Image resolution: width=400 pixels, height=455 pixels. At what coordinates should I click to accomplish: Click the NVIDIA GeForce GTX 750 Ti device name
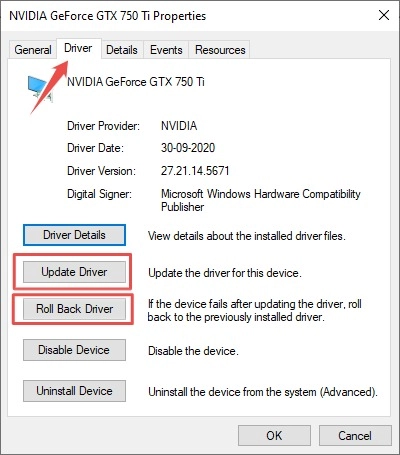click(x=136, y=82)
